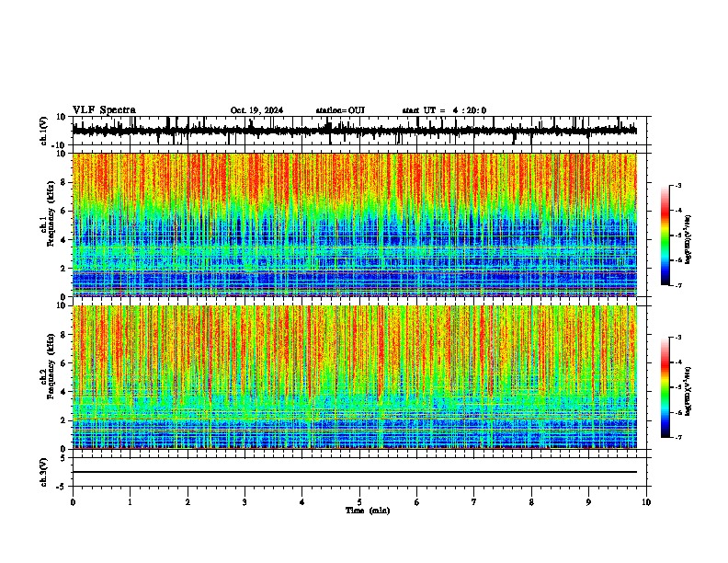
Task: Click tick label "4" on the Time axis
Action: coord(302,502)
